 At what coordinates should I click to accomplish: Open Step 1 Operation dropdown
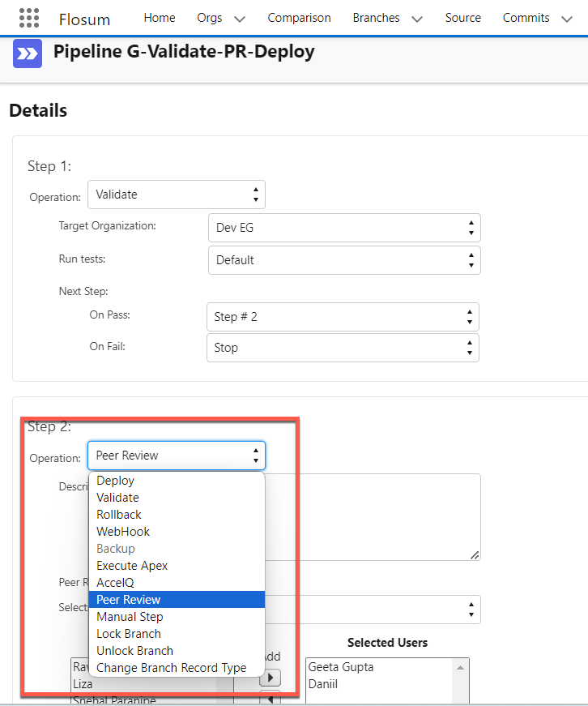(176, 195)
